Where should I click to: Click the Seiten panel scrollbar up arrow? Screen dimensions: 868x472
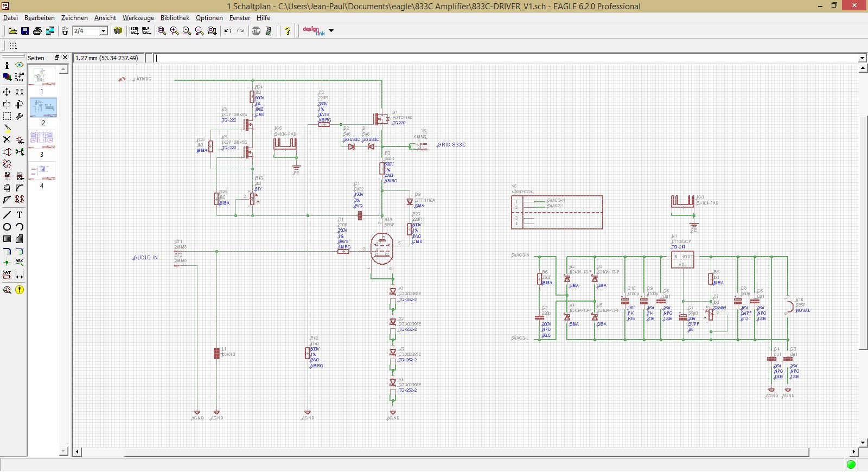63,69
